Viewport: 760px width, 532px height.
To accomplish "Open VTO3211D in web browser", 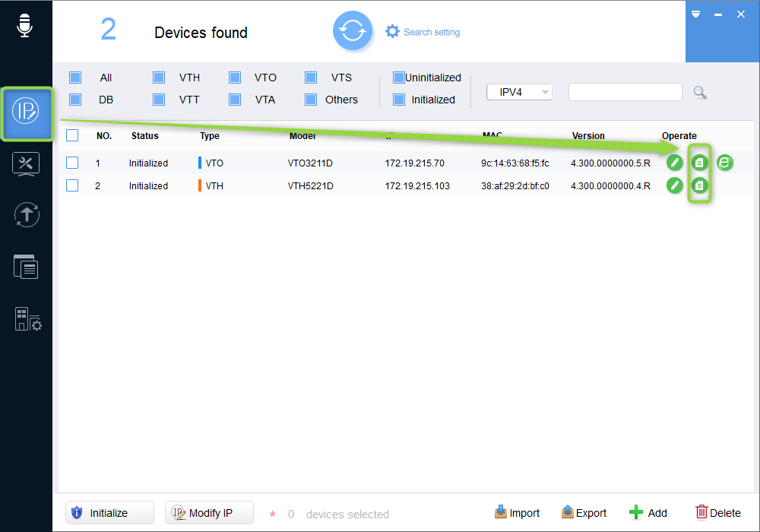I will coord(724,163).
